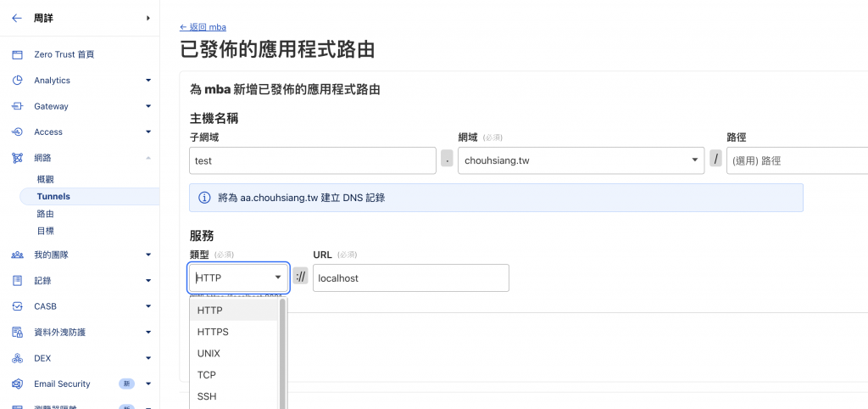Click the Email Security sidebar label
The width and height of the screenshot is (868, 409).
click(62, 384)
